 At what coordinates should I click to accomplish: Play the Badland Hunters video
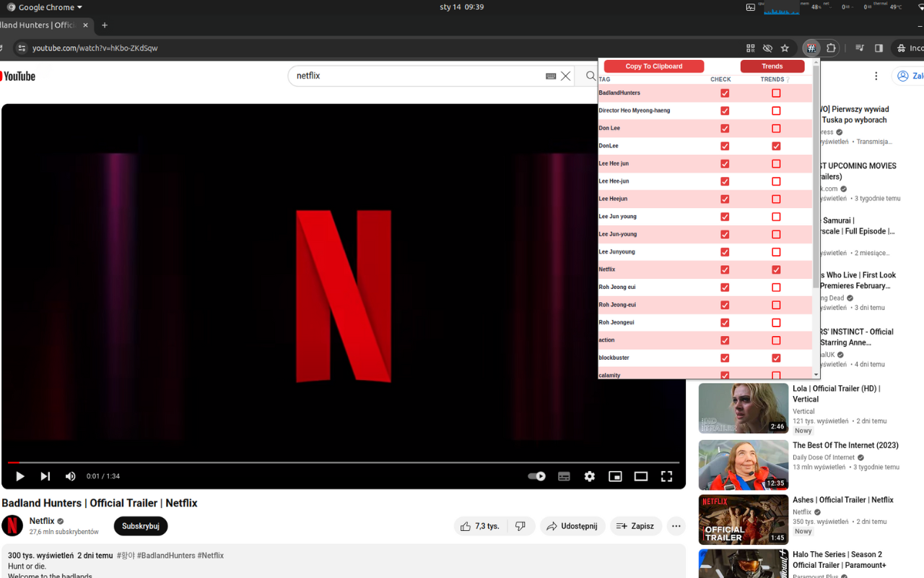click(x=20, y=476)
